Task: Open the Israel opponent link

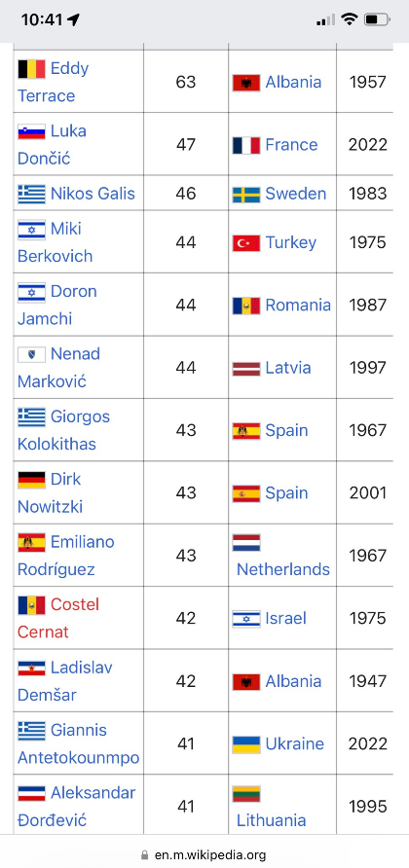Action: (286, 618)
